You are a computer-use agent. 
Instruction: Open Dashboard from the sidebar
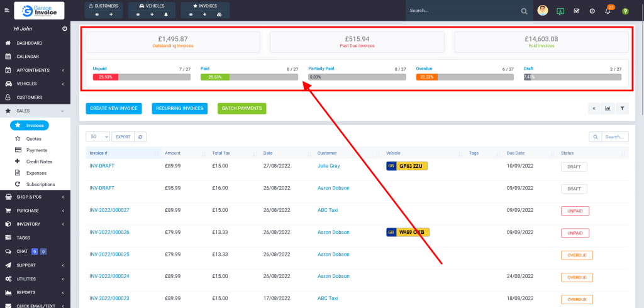[x=29, y=43]
